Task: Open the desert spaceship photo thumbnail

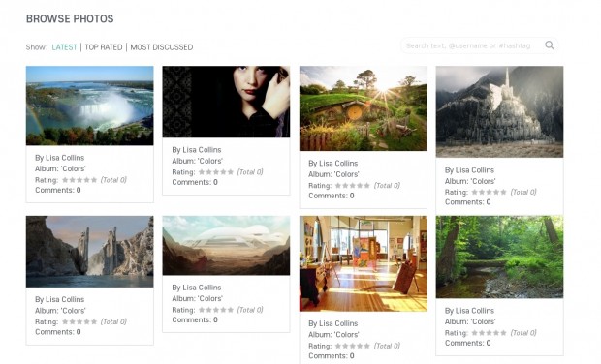Action: pyautogui.click(x=226, y=245)
